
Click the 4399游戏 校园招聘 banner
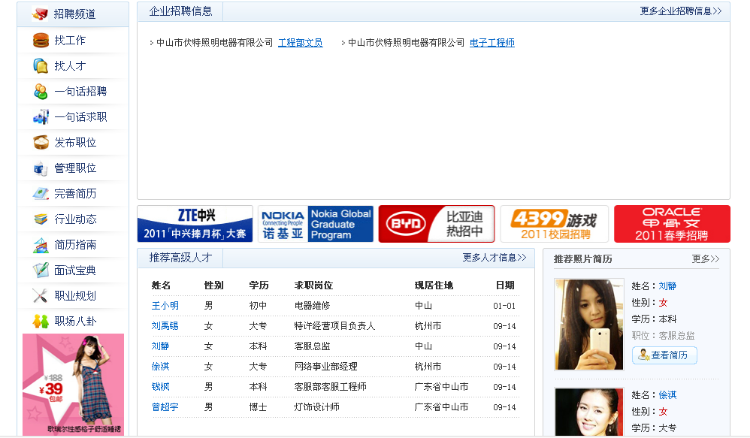pos(554,224)
